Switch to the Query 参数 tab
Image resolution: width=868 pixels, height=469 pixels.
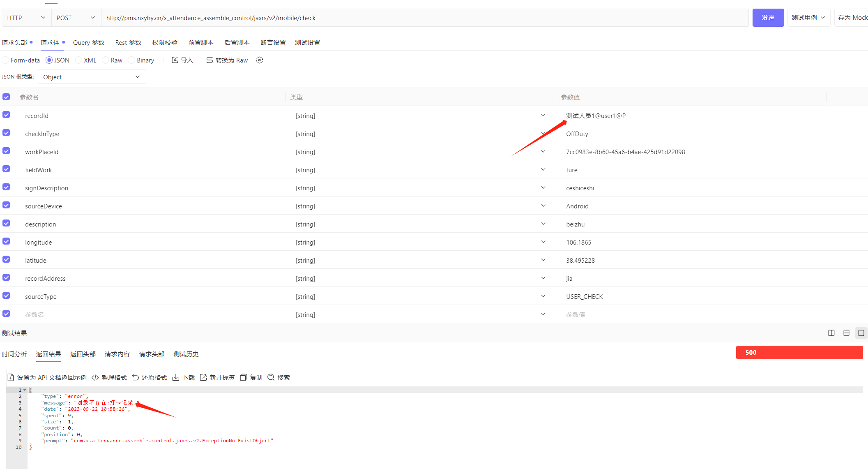pos(88,43)
